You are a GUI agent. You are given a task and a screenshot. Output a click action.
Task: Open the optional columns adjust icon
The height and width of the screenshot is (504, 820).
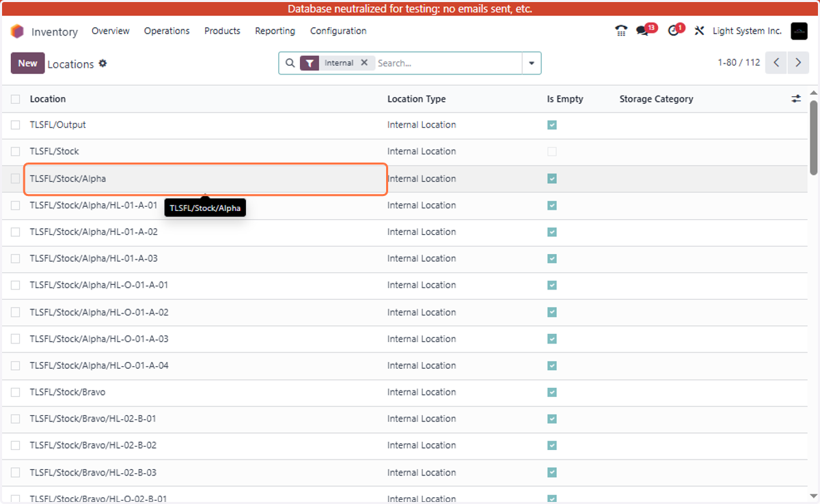point(796,99)
